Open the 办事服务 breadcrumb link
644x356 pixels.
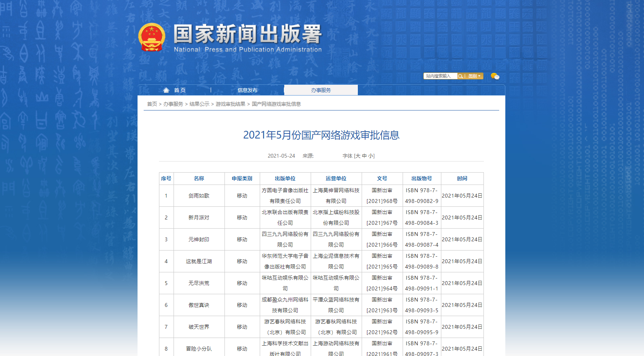point(173,104)
